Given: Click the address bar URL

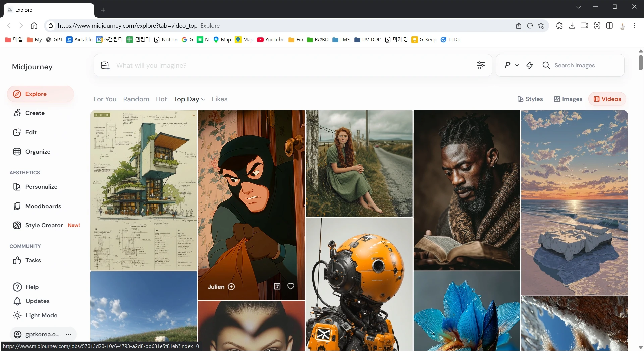Looking at the screenshot, I should 127,26.
